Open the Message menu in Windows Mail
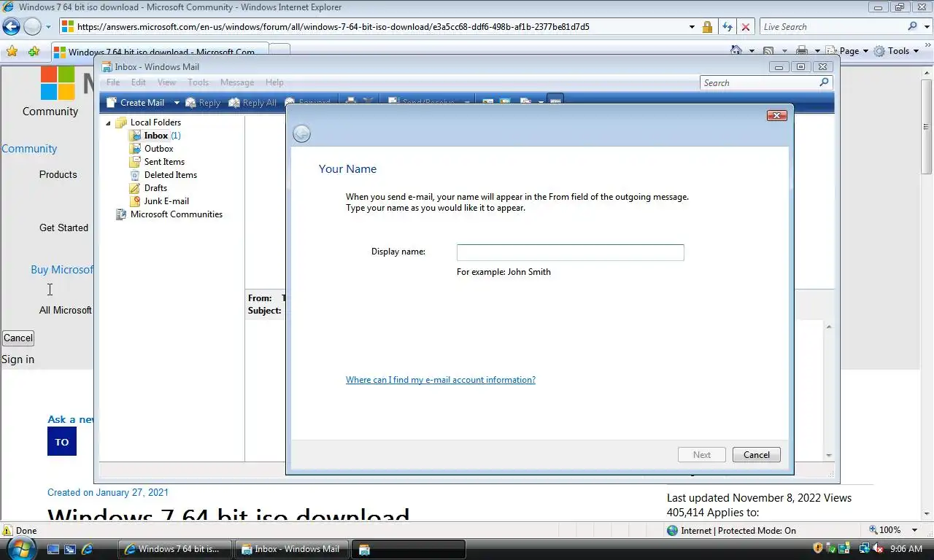Image resolution: width=934 pixels, height=560 pixels. pos(237,82)
